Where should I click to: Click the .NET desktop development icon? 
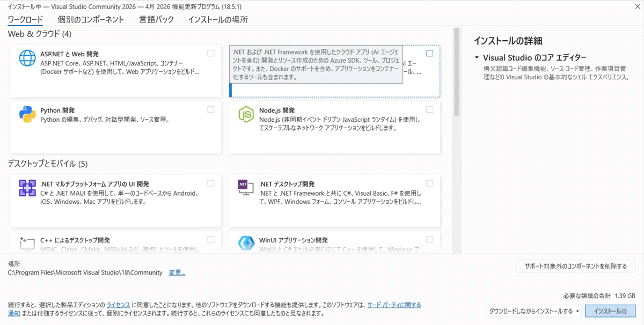pos(246,187)
